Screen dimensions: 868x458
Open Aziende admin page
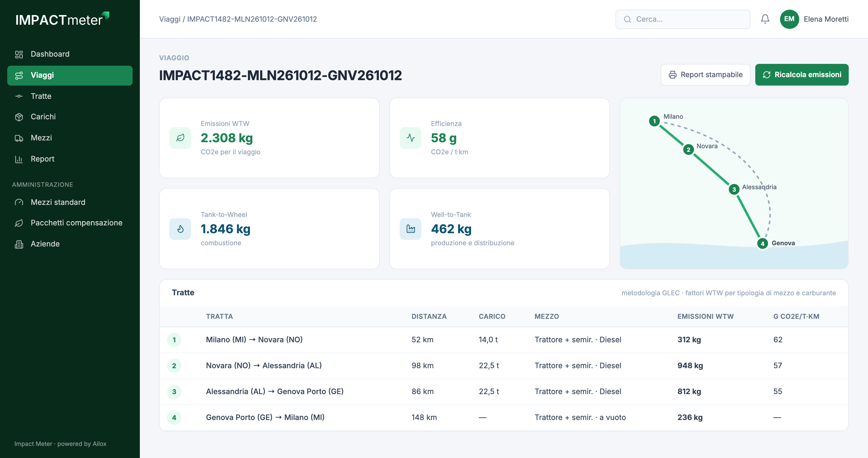pos(70,244)
